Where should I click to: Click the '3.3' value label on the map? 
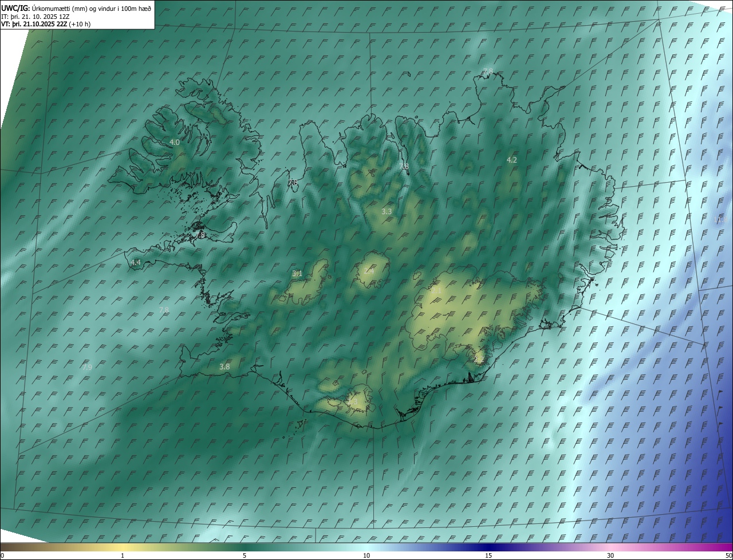(387, 212)
